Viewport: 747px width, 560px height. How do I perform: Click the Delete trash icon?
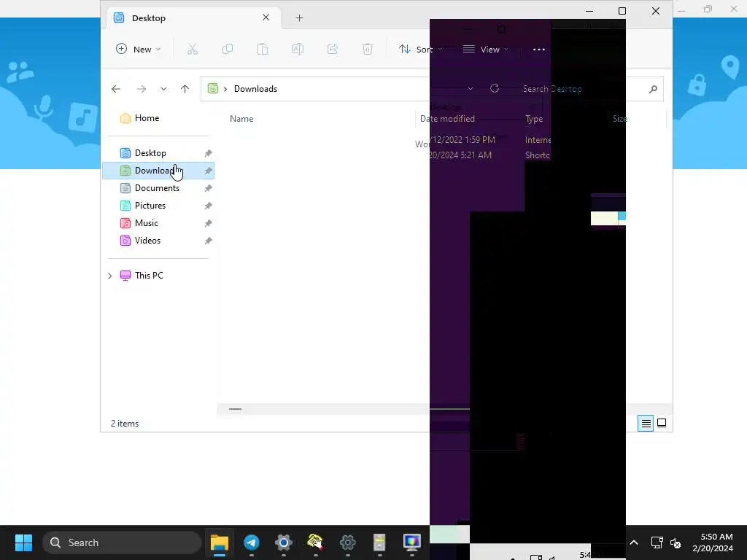(x=368, y=49)
